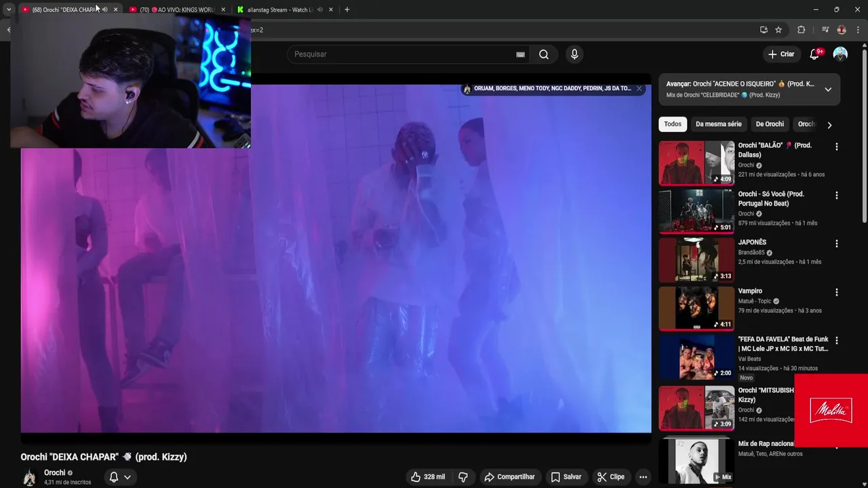Open more actions three-dot menu below video
This screenshot has height=488, width=868.
tap(643, 477)
